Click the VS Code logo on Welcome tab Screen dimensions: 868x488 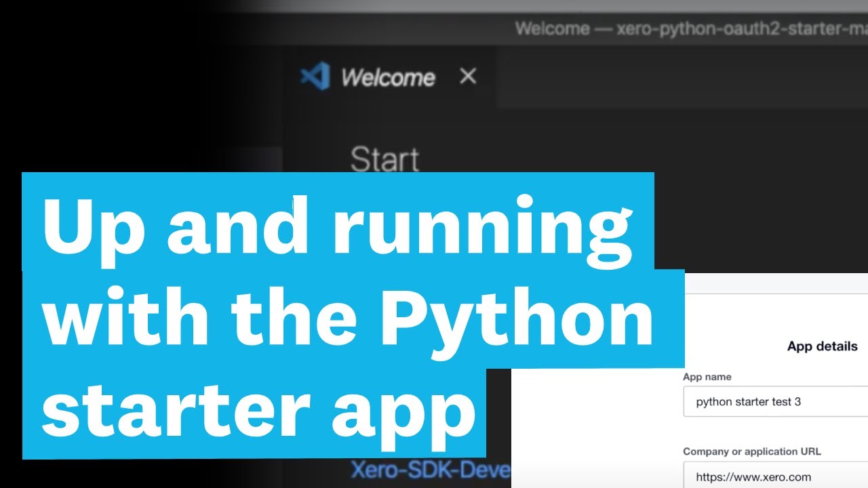point(315,77)
